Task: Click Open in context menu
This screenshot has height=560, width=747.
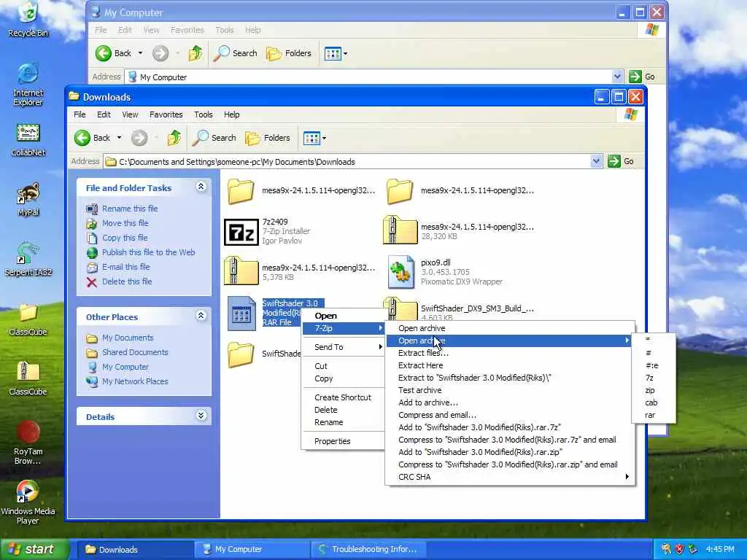Action: tap(344, 316)
